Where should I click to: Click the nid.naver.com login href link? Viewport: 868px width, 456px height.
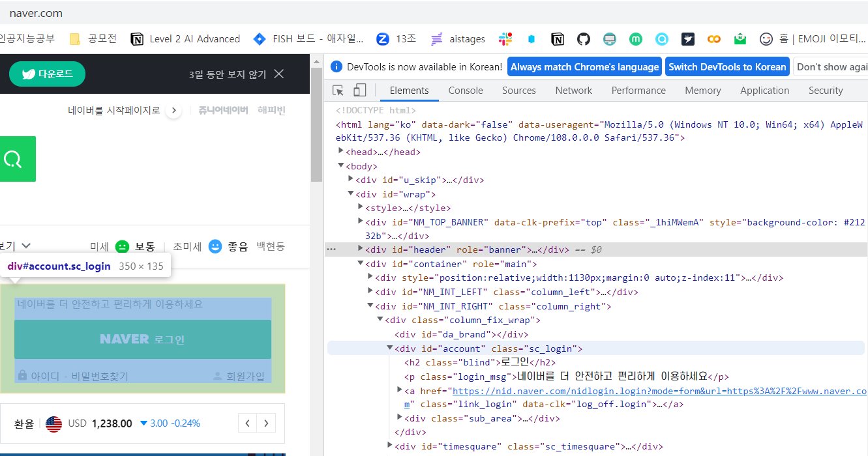pyautogui.click(x=636, y=397)
